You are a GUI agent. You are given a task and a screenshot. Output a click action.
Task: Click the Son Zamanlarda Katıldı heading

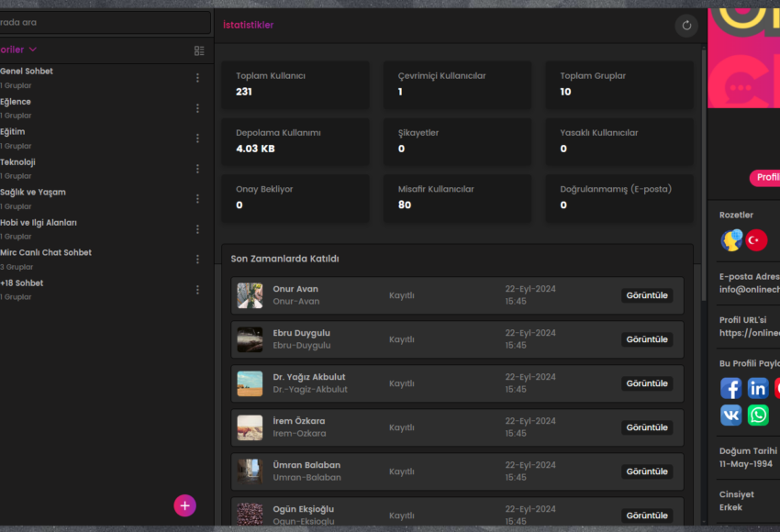[x=284, y=259]
